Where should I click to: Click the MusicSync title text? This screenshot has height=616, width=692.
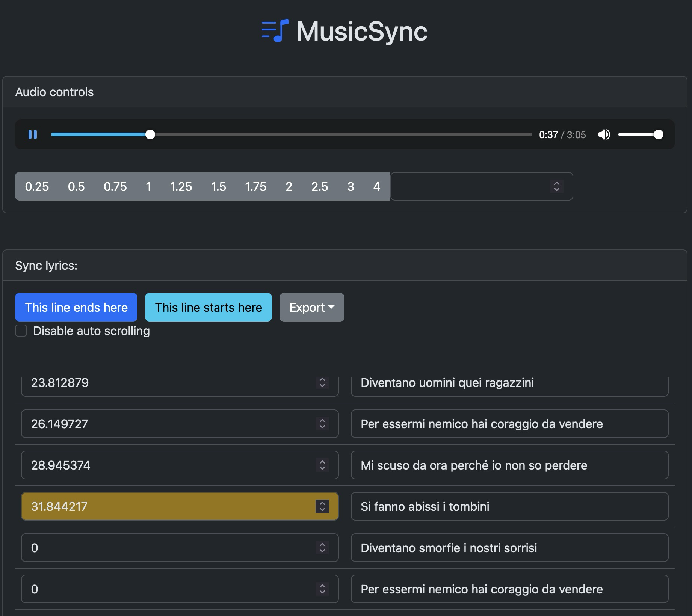(362, 31)
